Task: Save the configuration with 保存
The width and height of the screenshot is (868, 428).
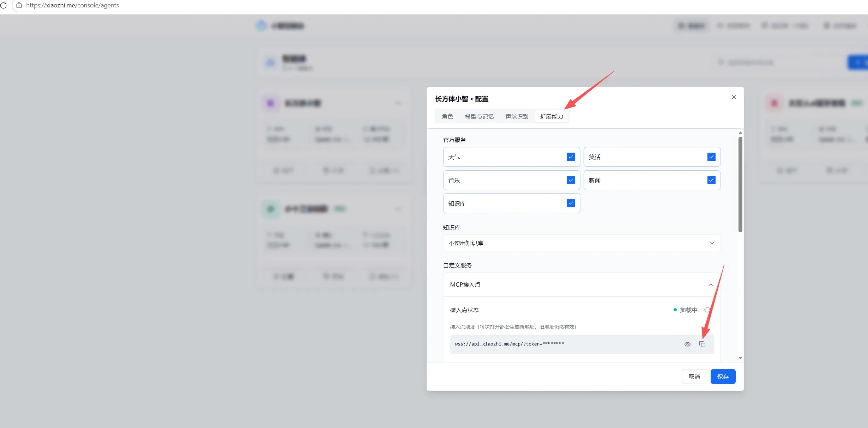Action: [x=723, y=377]
